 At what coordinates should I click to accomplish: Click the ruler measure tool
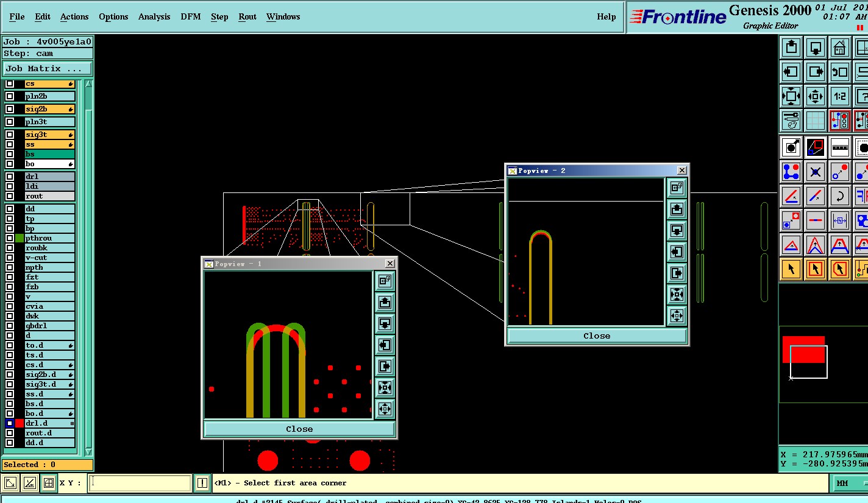[x=840, y=147]
